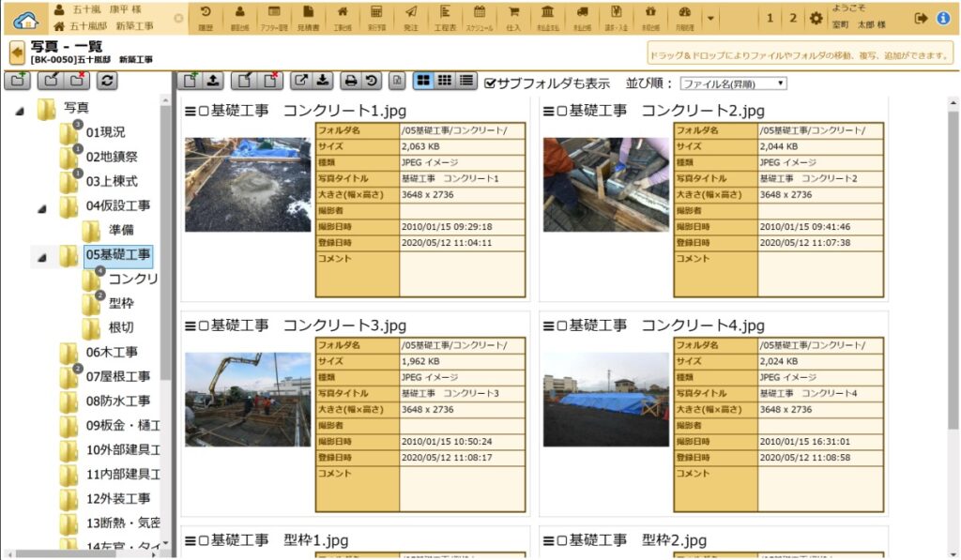Select the 06木工事 folder
The width and height of the screenshot is (961, 560).
pos(112,353)
